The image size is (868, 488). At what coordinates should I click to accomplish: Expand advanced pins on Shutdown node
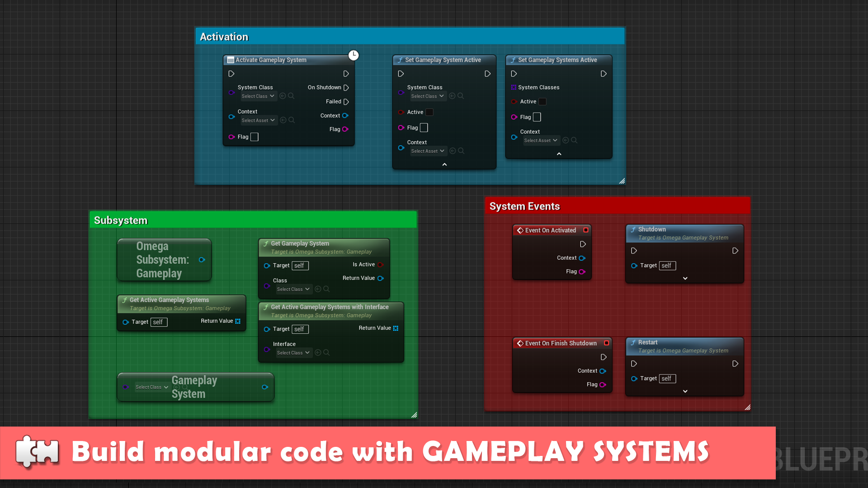(x=685, y=278)
